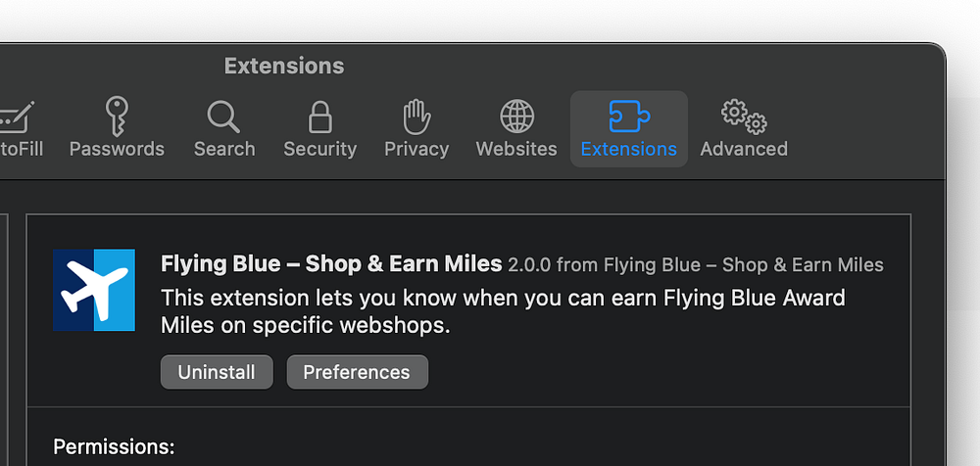The image size is (980, 466).
Task: Click the Privacy hand icon
Action: (x=416, y=116)
